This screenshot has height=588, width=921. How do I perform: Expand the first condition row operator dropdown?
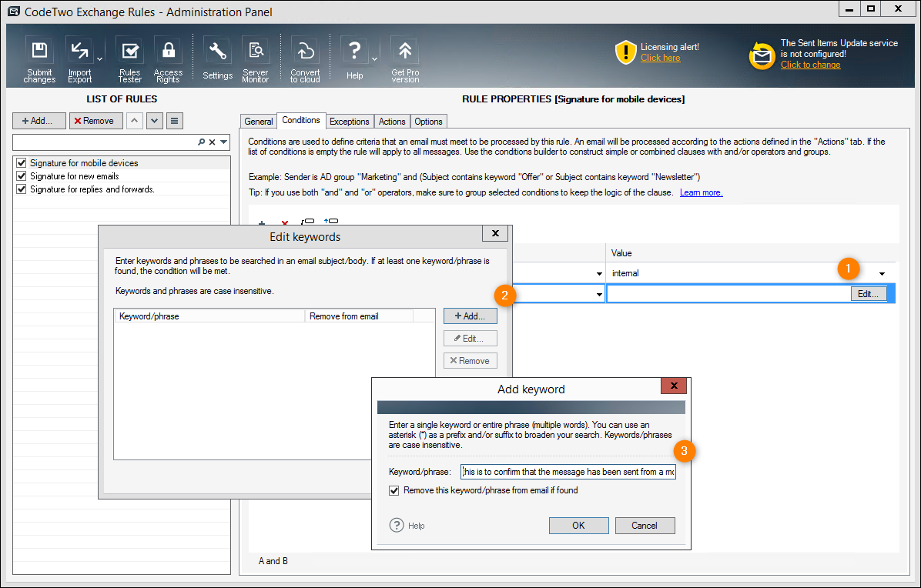click(599, 273)
